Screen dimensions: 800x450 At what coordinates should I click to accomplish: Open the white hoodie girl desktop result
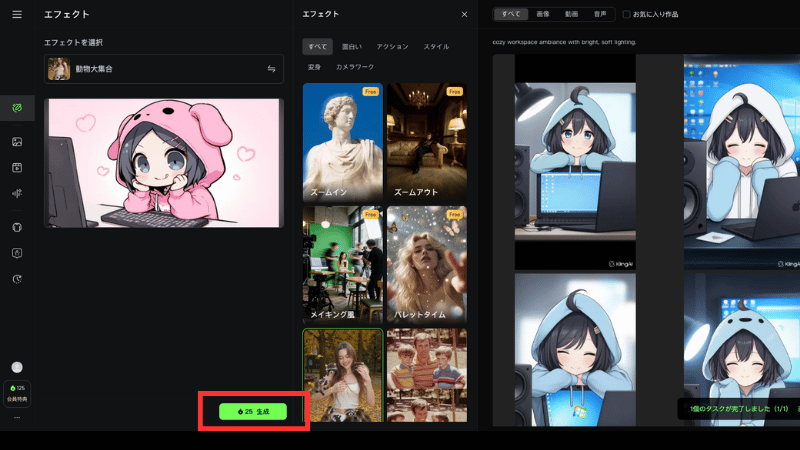[742, 162]
